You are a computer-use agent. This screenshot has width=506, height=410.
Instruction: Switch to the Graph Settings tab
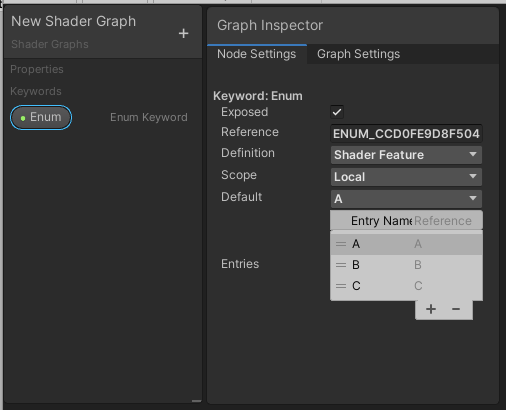(358, 54)
